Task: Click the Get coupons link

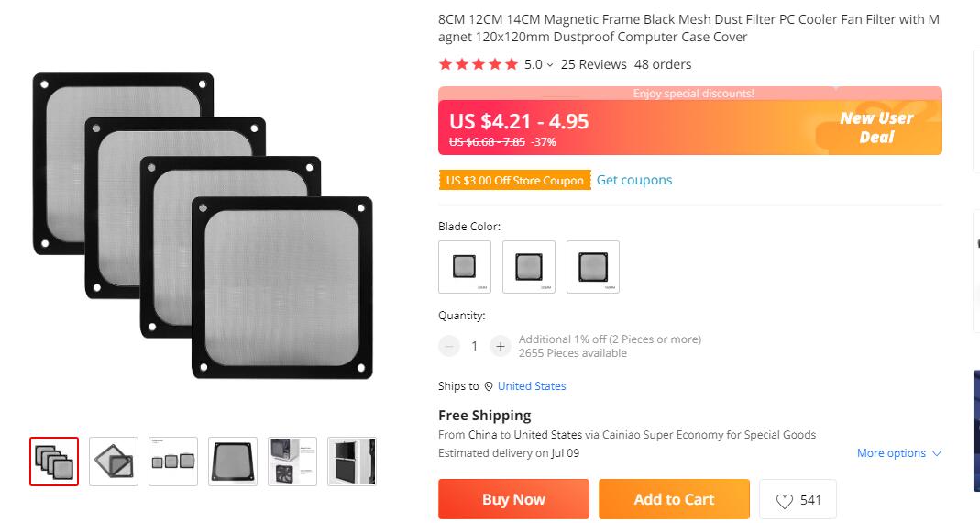Action: 634,180
